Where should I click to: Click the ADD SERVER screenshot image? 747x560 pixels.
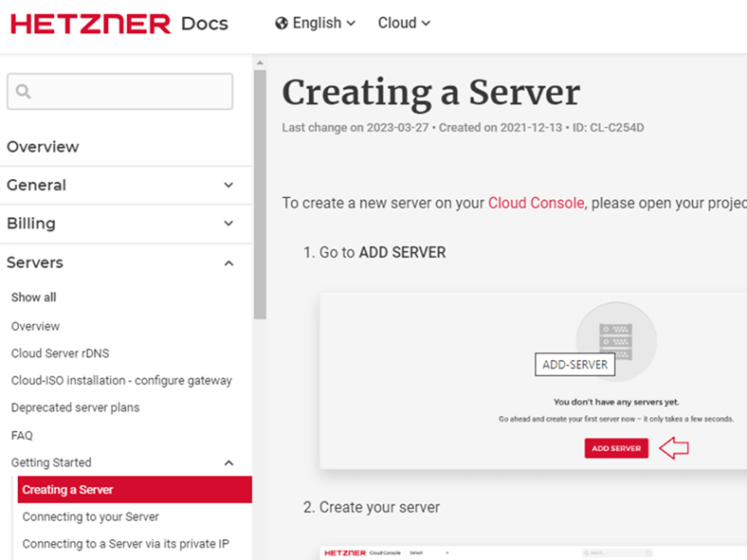tap(533, 381)
